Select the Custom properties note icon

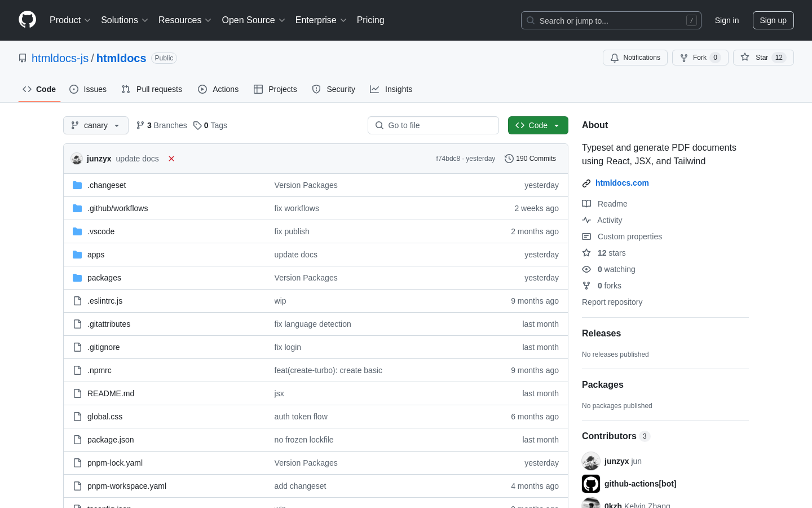click(x=586, y=237)
